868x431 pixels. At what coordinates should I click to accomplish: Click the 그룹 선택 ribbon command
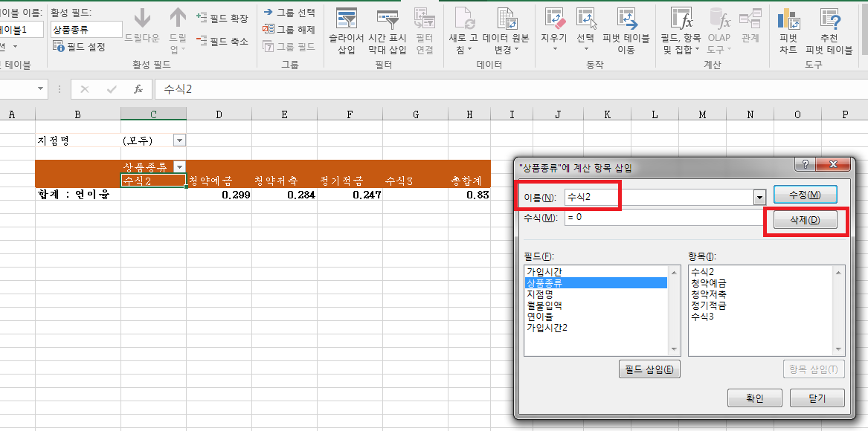[x=289, y=13]
